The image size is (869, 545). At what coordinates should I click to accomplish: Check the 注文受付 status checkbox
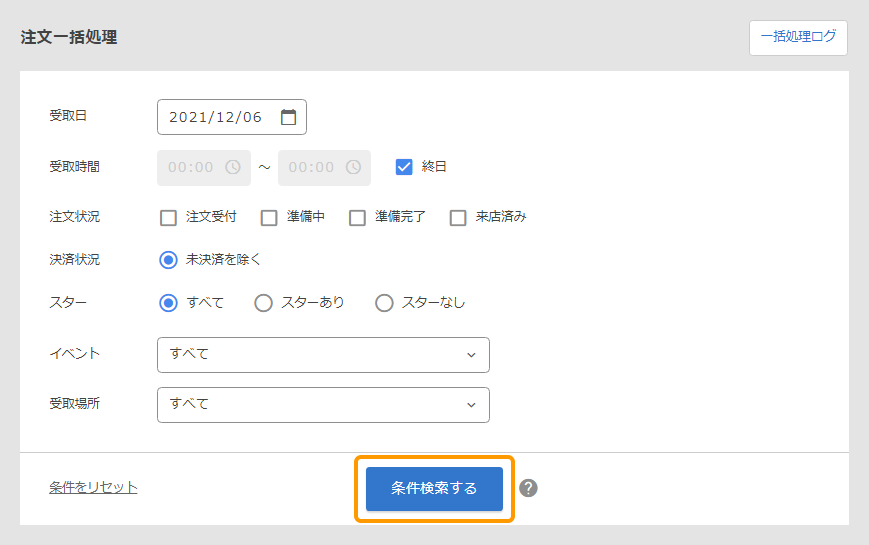[x=168, y=217]
